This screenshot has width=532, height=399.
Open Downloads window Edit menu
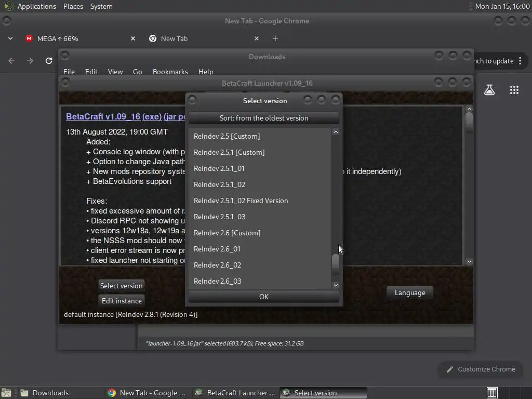pyautogui.click(x=91, y=72)
